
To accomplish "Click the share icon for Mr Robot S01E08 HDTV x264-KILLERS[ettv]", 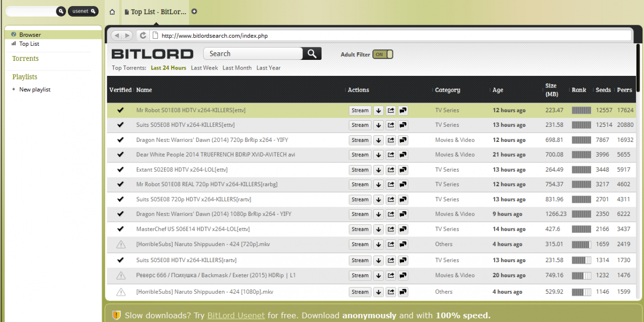I will click(x=391, y=111).
